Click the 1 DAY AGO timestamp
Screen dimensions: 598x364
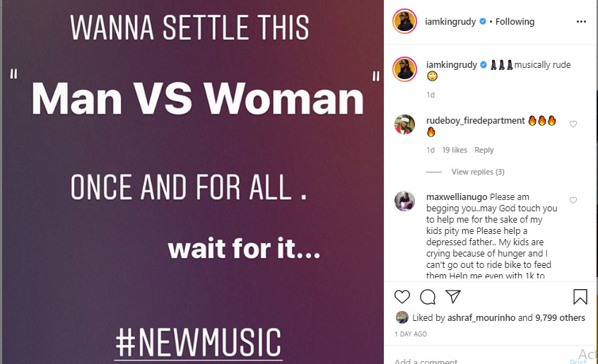point(411,334)
